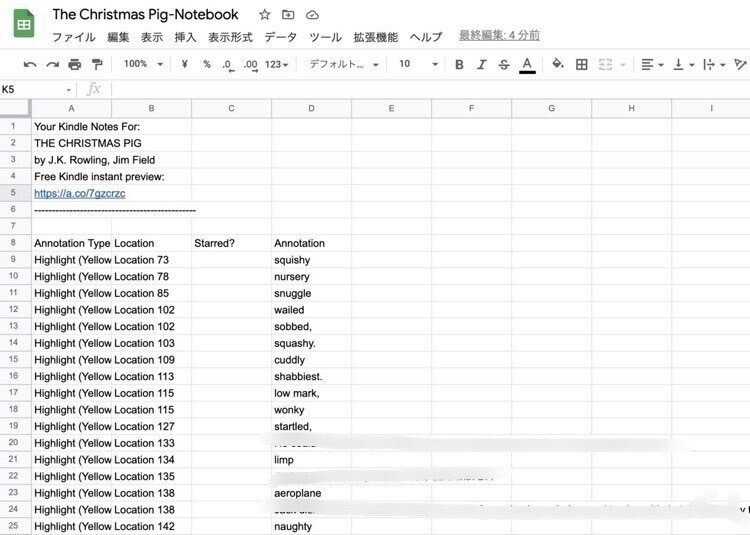
Task: Open the font size 10 dropdown
Action: (x=419, y=64)
